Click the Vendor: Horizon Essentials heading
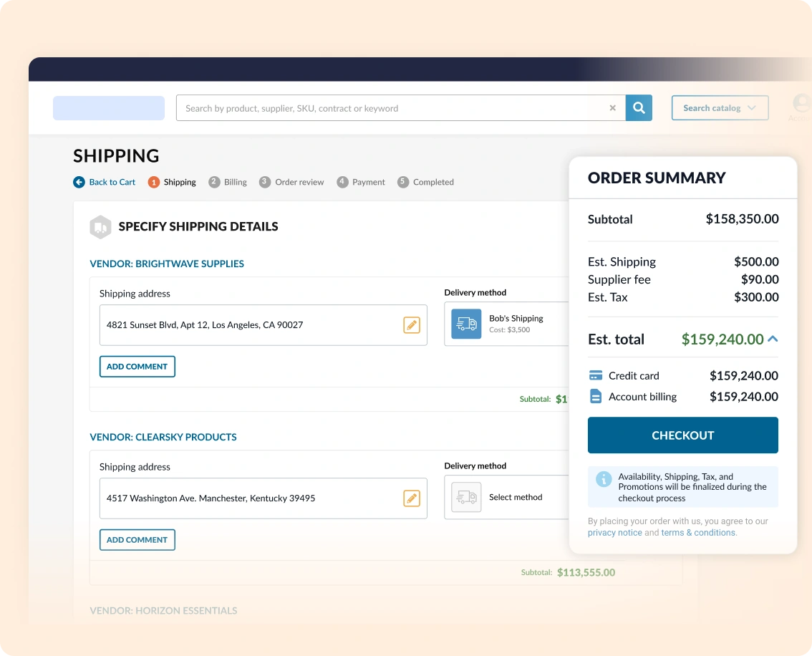Viewport: 812px width, 656px height. coord(164,610)
